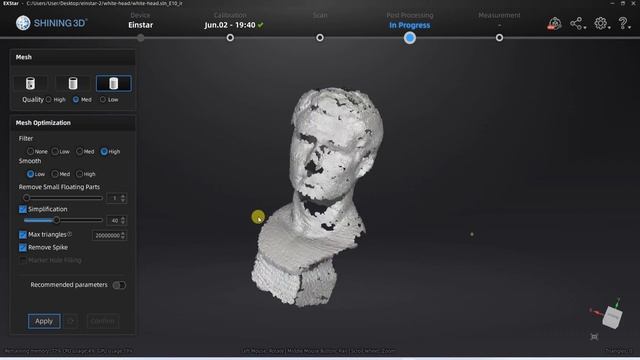Viewport: 640px width, 360px height.
Task: Uncheck the Simplification checkbox
Action: pos(23,209)
